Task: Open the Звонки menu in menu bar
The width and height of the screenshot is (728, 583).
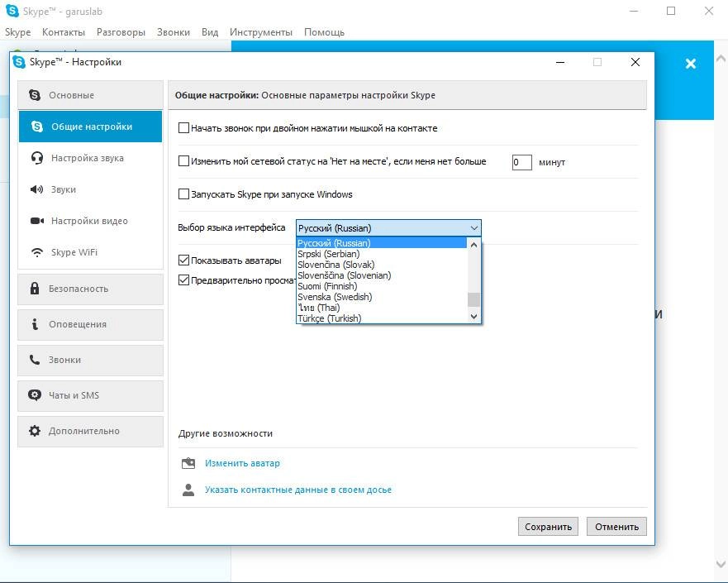Action: [x=174, y=32]
